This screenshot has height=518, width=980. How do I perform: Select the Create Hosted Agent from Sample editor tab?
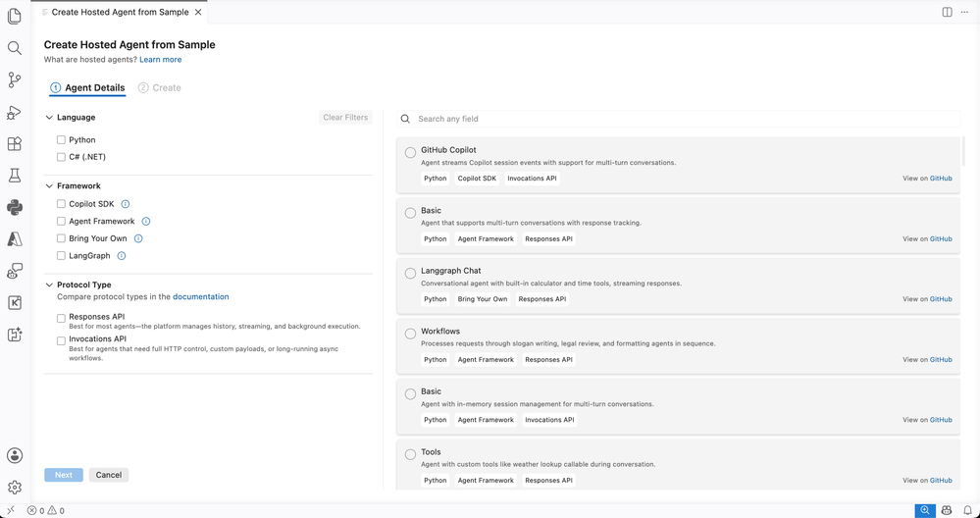[119, 12]
